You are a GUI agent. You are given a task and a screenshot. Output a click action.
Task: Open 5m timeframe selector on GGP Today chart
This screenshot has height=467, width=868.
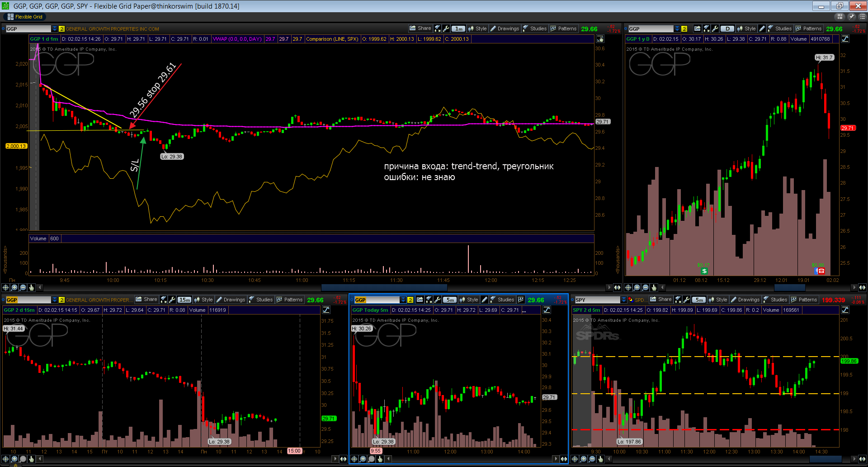[x=450, y=300]
